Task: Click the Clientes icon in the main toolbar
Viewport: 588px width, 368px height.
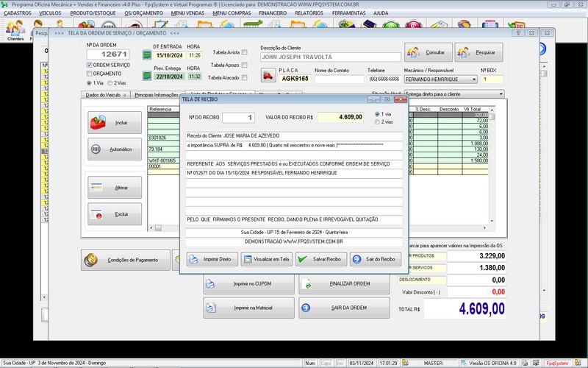Action: coord(15,29)
